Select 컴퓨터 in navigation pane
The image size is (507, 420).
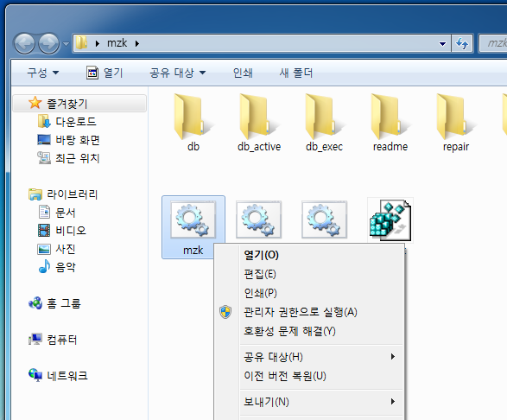pyautogui.click(x=62, y=340)
